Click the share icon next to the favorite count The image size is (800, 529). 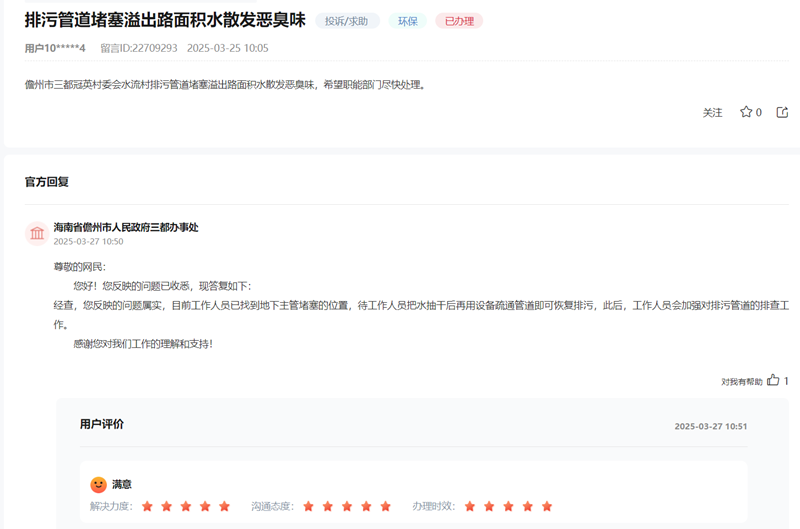click(782, 112)
